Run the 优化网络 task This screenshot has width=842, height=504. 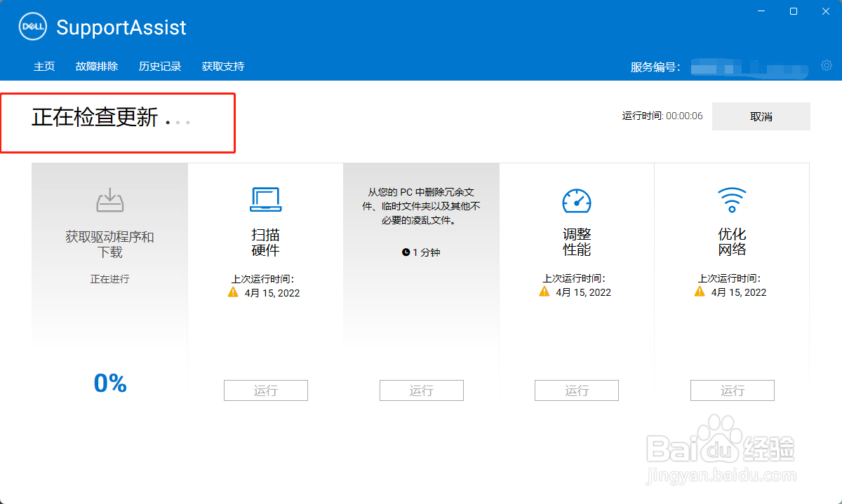pos(733,390)
